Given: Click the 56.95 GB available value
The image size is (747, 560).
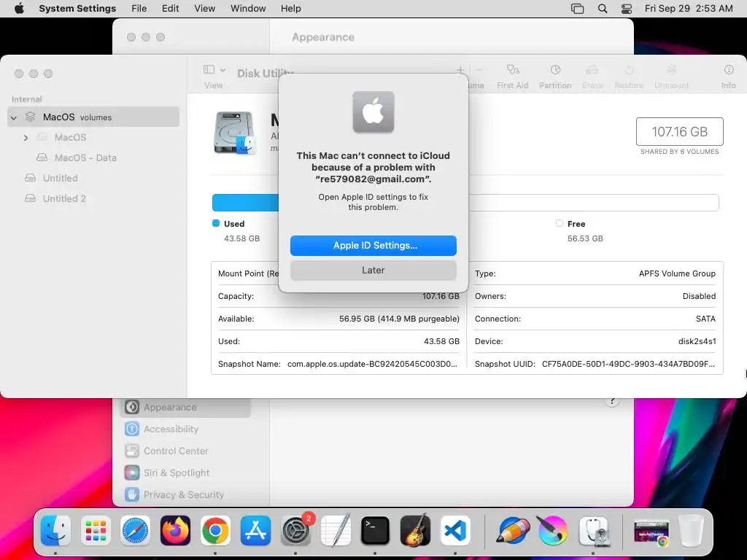Looking at the screenshot, I should 399,319.
